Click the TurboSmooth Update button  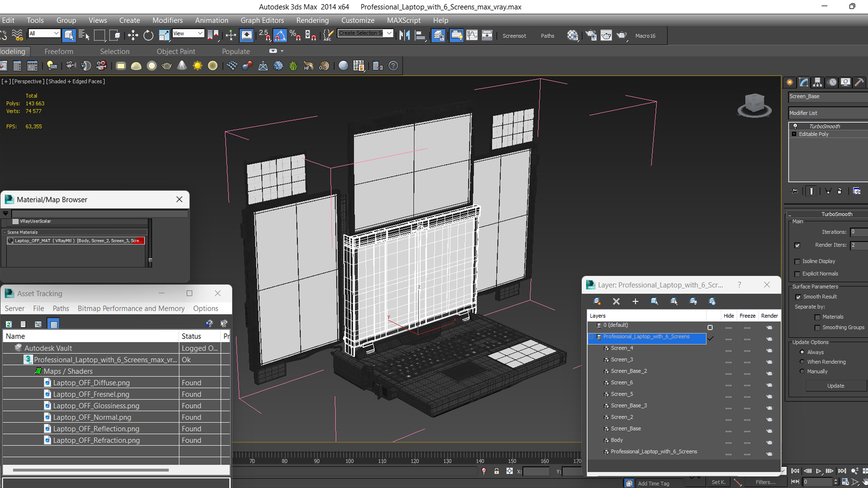pyautogui.click(x=835, y=386)
